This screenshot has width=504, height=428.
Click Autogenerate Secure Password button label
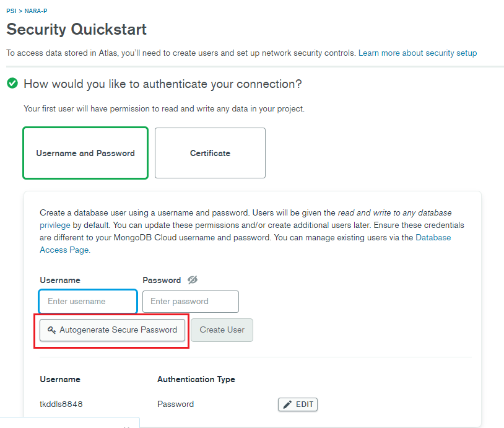click(x=118, y=330)
